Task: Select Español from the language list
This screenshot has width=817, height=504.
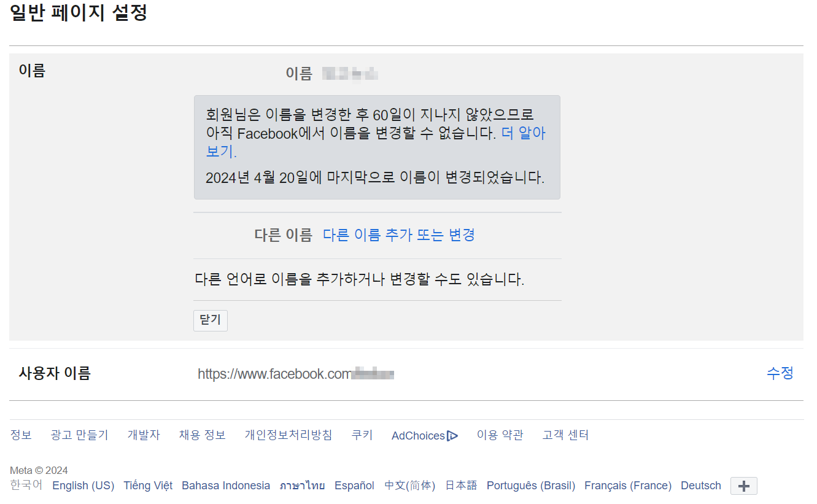Action: click(x=354, y=485)
